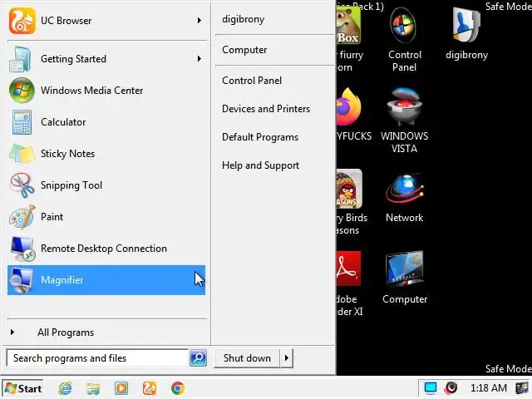Open Google Chrome in the taskbar

click(x=178, y=388)
